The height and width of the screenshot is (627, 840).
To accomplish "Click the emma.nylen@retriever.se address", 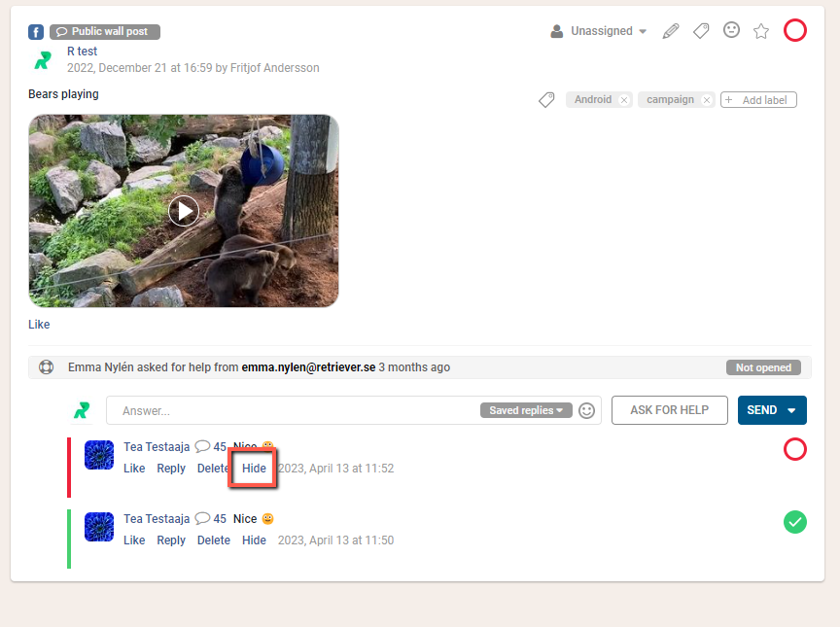I will 308,367.
